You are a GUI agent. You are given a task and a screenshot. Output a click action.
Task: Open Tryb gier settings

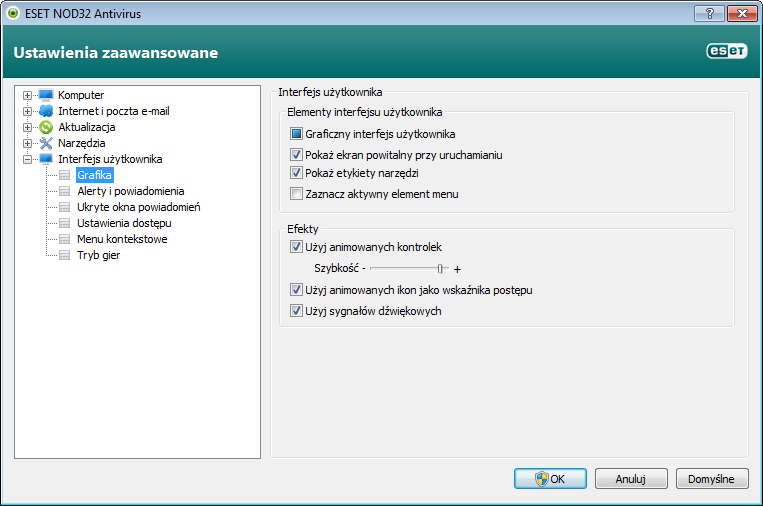(x=98, y=255)
